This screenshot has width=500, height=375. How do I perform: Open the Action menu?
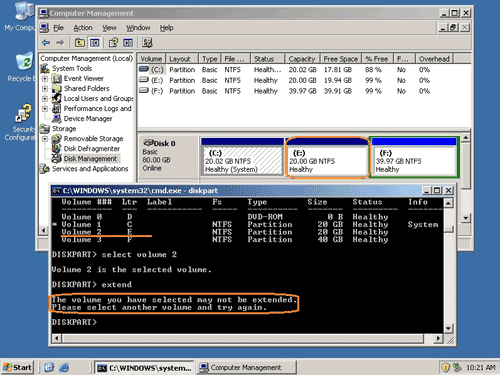tap(83, 28)
